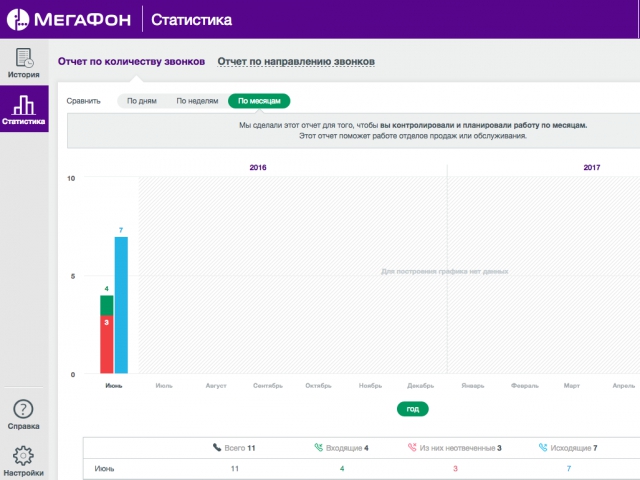
Task: Click the Декабрь label on chart axis
Action: (x=420, y=386)
